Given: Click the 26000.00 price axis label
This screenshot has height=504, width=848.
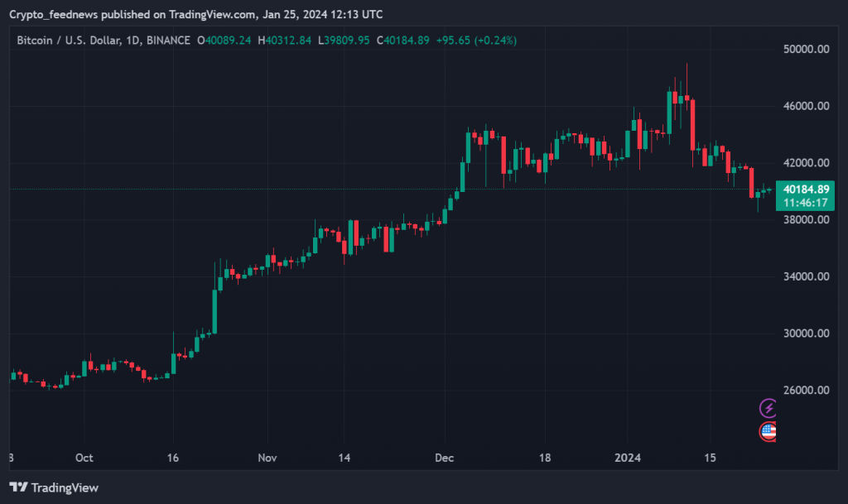Looking at the screenshot, I should tap(805, 390).
